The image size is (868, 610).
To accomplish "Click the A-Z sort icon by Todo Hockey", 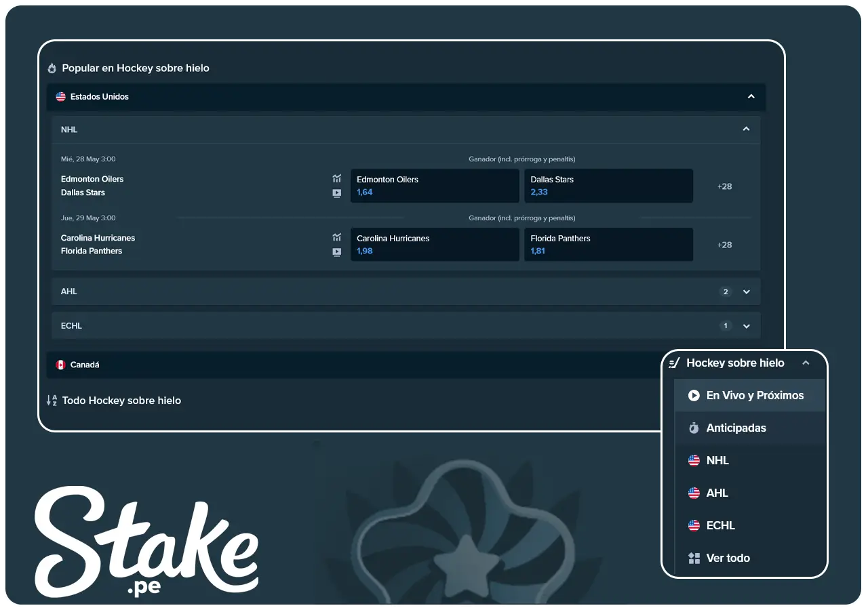I will (52, 401).
